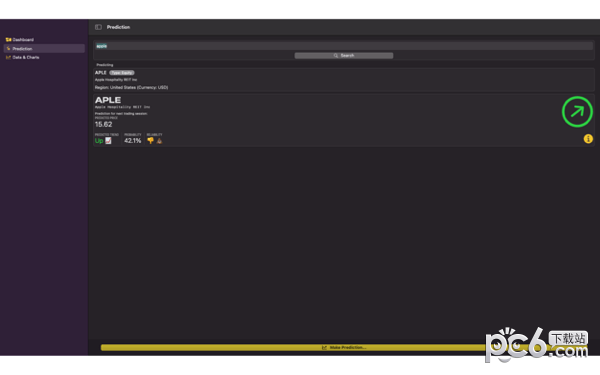Image resolution: width=600 pixels, height=375 pixels.
Task: Click the Search button
Action: click(x=344, y=55)
